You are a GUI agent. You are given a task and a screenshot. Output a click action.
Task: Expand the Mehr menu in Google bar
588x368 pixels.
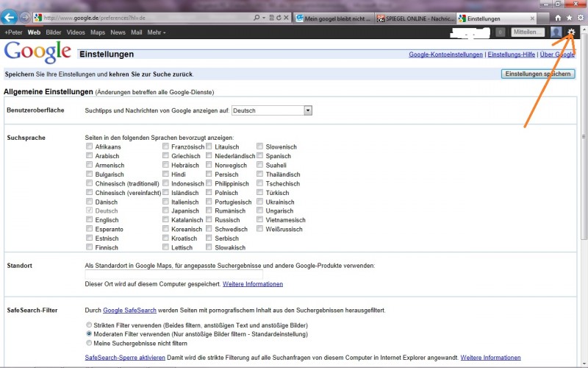(x=157, y=32)
